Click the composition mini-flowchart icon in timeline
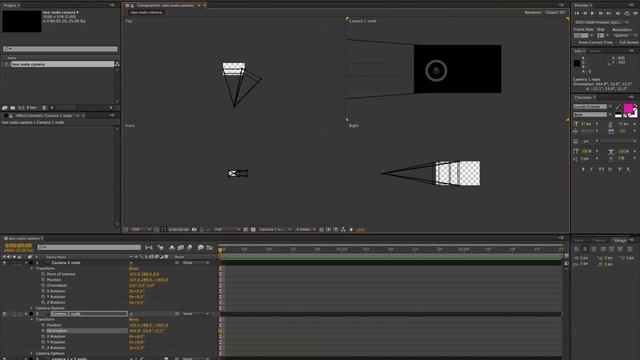The width and height of the screenshot is (640, 360). coord(149,247)
